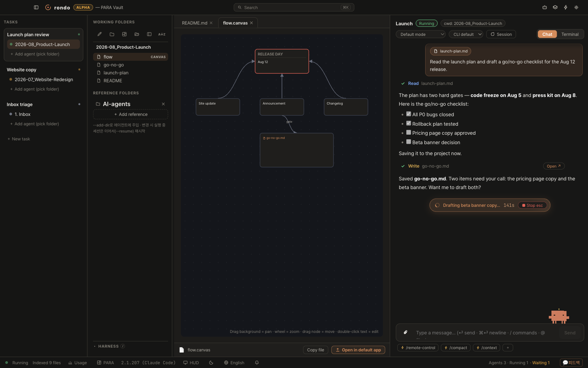The image size is (588, 368).
Task: Click the lightning bolt icon in top-right toolbar
Action: (566, 7)
